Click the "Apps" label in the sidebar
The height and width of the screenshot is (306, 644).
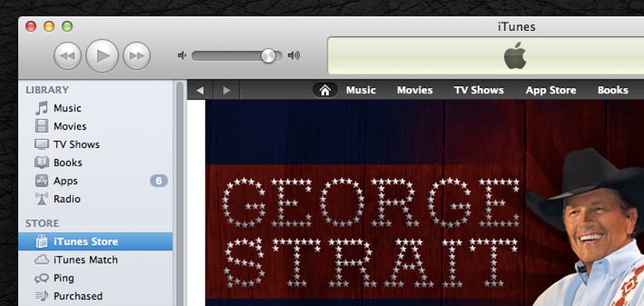66,180
